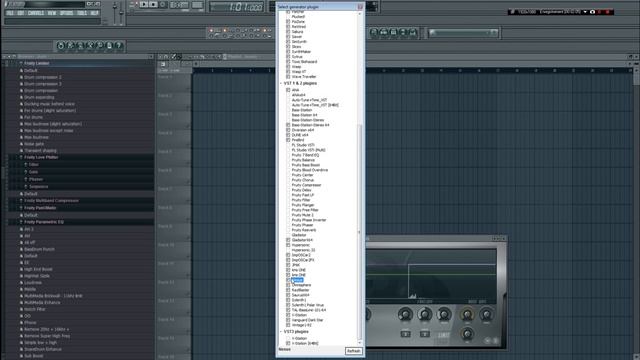The height and width of the screenshot is (360, 640).
Task: Show the step sequencer window icon
Action: pyautogui.click(x=384, y=32)
